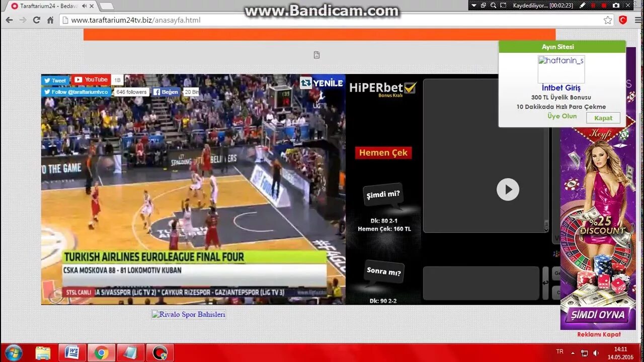644x362 pixels.
Task: Click the Bandicam window mode icon
Action: (x=483, y=5)
